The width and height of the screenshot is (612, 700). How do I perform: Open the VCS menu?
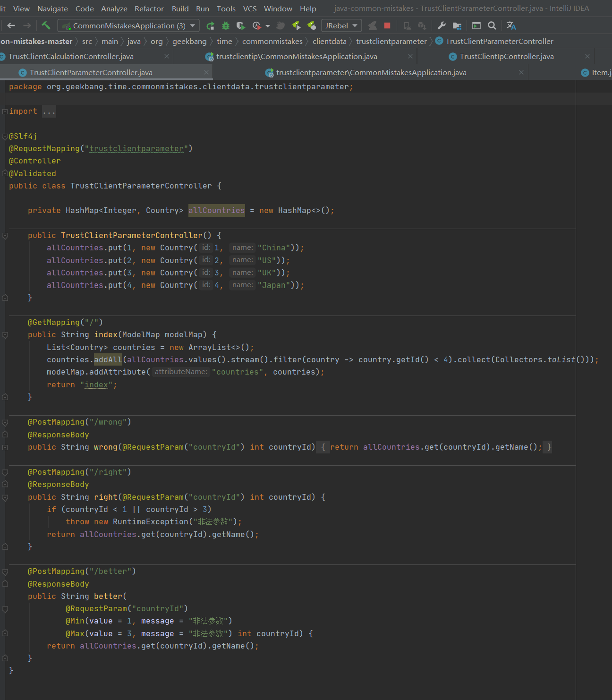[250, 9]
